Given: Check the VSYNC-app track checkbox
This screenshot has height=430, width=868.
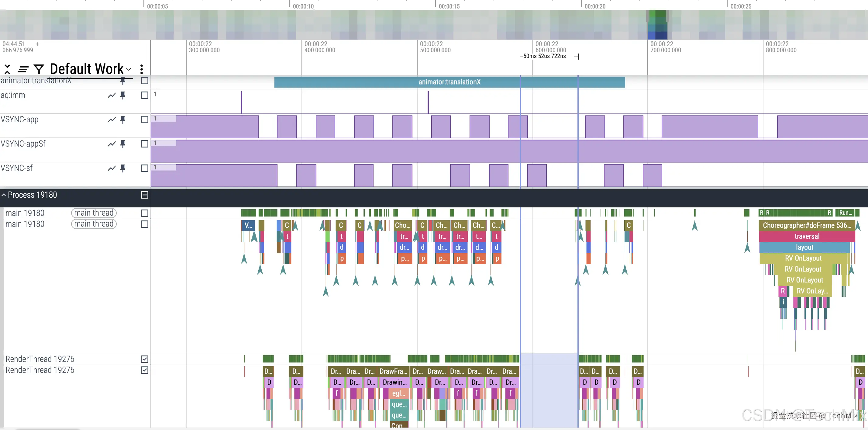Looking at the screenshot, I should tap(145, 120).
